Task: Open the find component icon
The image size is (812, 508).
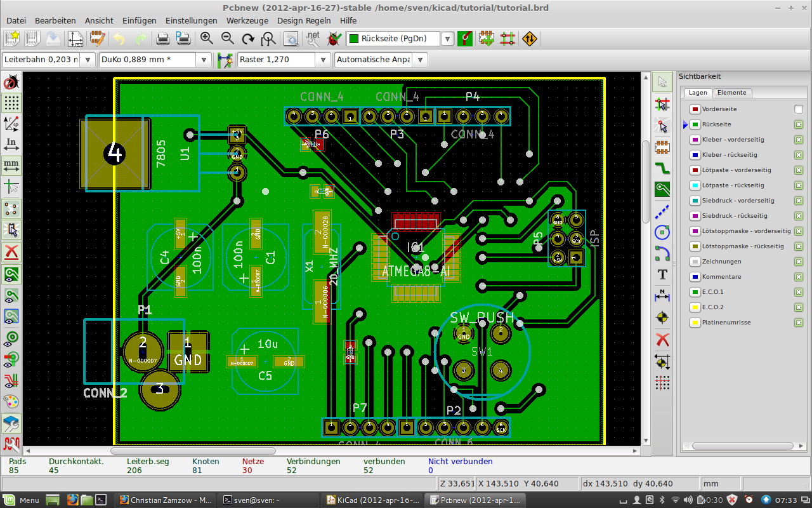Action: pos(291,39)
